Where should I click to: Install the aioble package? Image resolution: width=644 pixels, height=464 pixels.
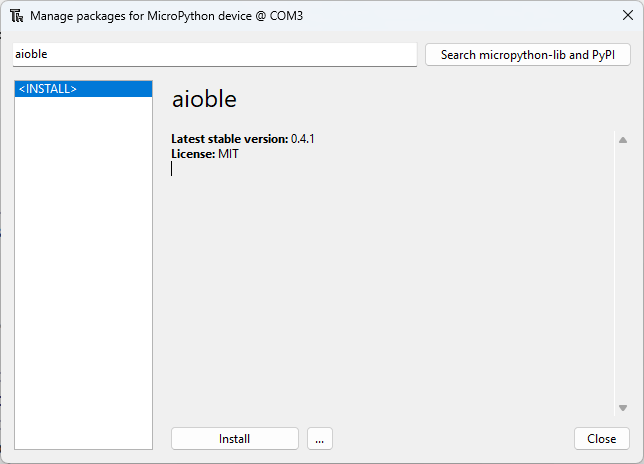[x=235, y=439]
